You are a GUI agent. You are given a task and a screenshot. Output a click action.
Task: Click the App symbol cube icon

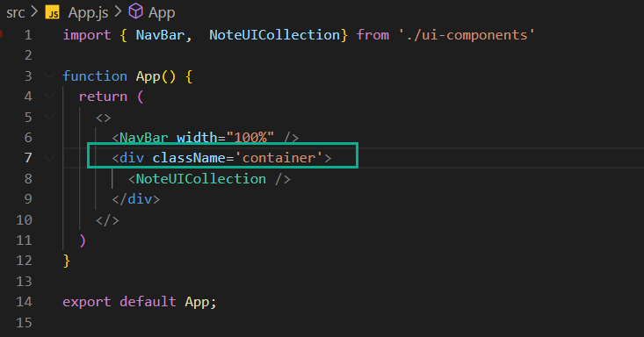coord(136,11)
